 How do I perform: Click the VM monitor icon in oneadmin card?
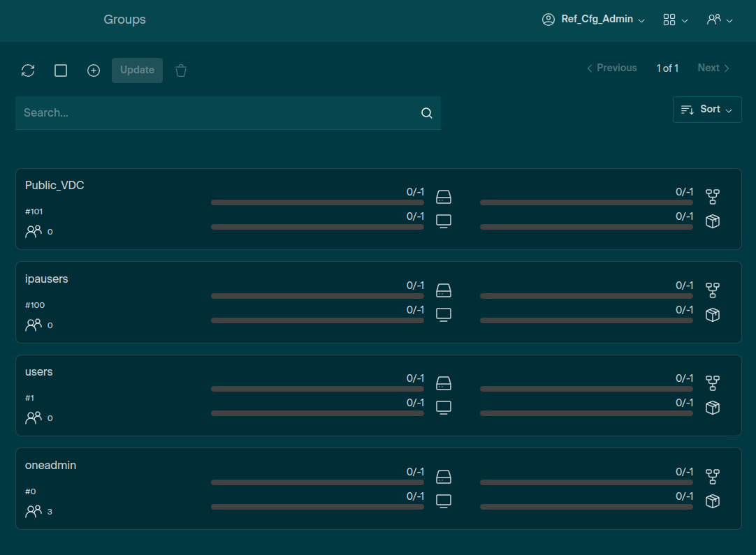(444, 501)
